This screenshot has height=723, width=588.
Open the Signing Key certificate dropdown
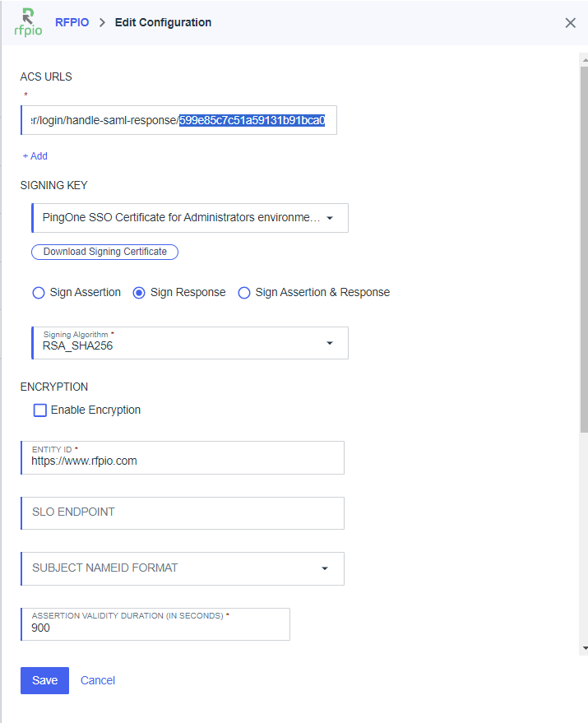pos(190,218)
